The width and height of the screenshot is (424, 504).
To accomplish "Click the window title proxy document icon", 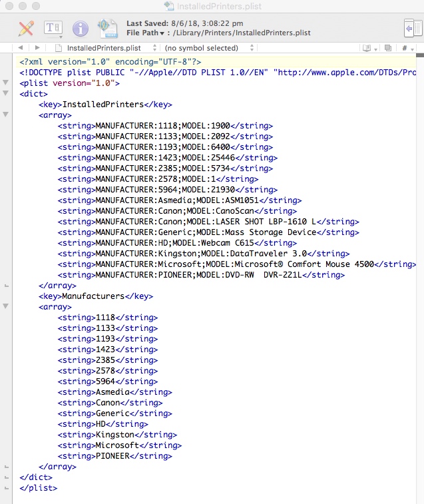I will [x=169, y=6].
